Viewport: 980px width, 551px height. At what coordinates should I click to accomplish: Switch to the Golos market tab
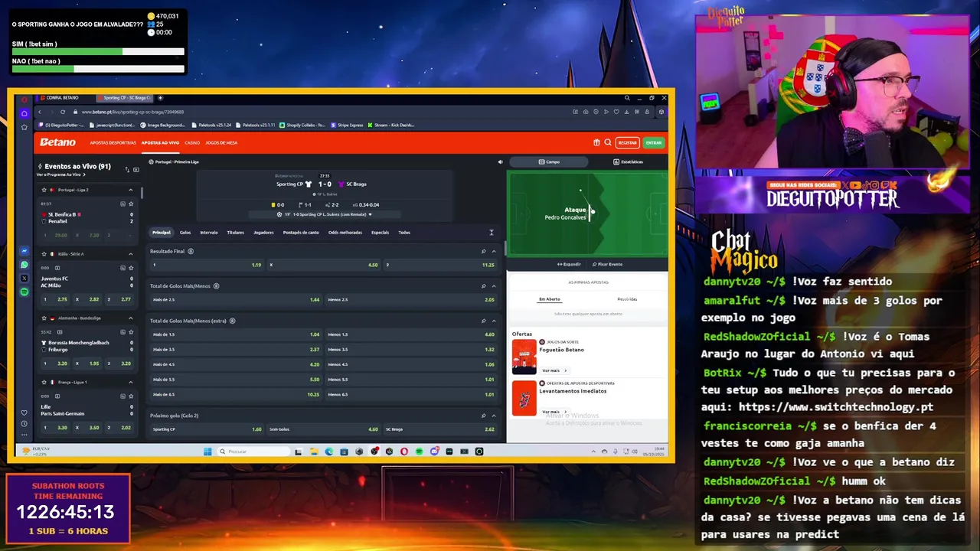(185, 233)
